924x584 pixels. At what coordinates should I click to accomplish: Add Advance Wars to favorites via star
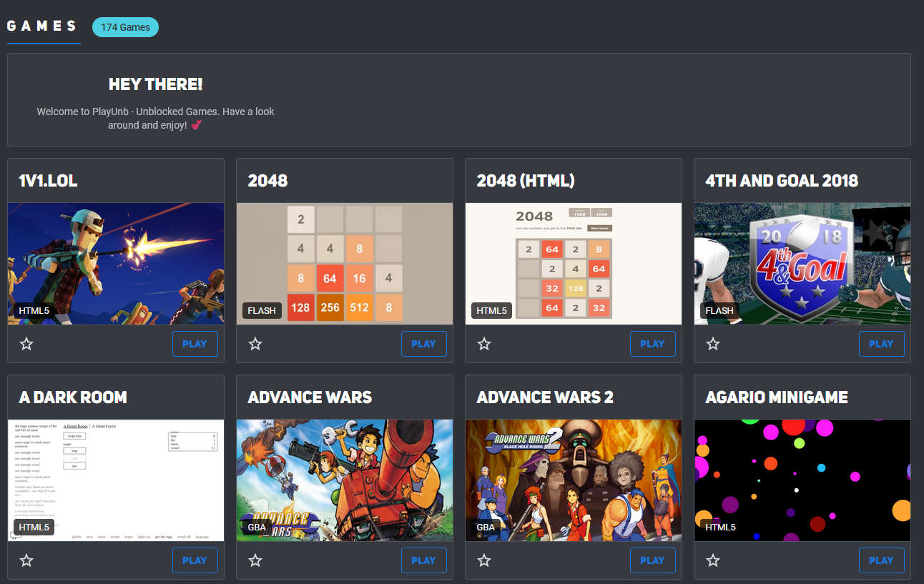(x=255, y=560)
